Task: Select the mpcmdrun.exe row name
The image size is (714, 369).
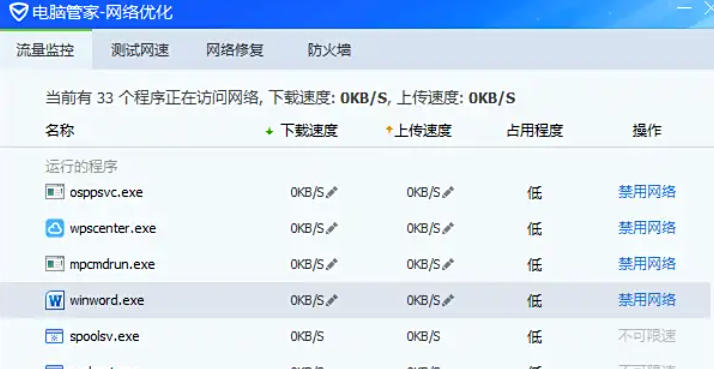Action: coord(112,264)
